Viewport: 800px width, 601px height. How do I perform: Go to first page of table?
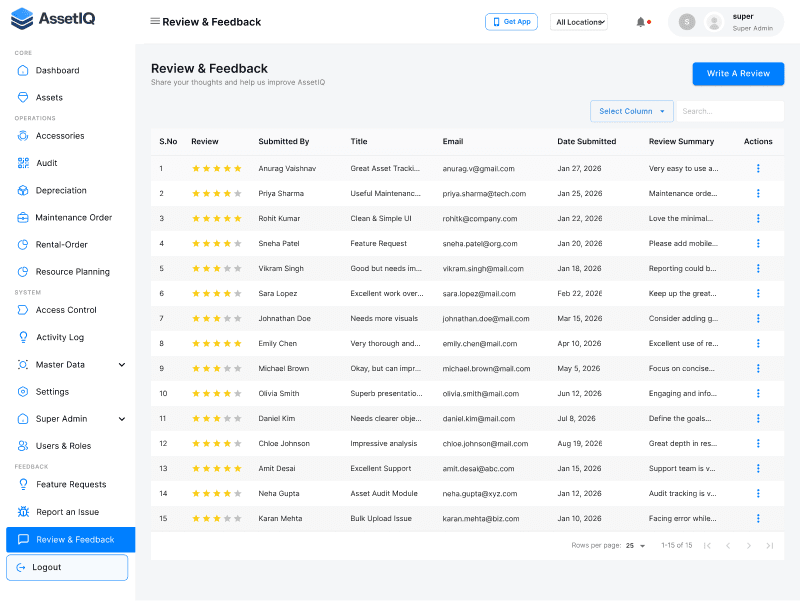[x=707, y=546]
